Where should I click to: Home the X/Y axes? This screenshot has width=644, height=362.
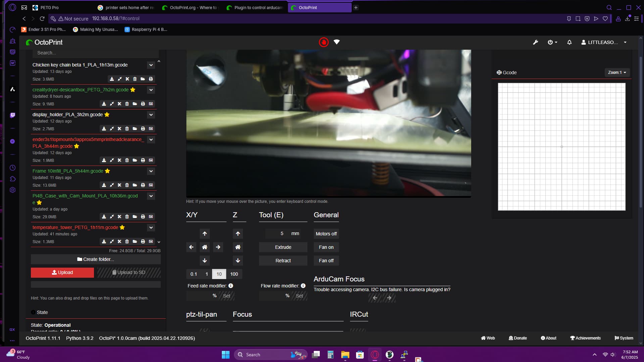coord(204,247)
